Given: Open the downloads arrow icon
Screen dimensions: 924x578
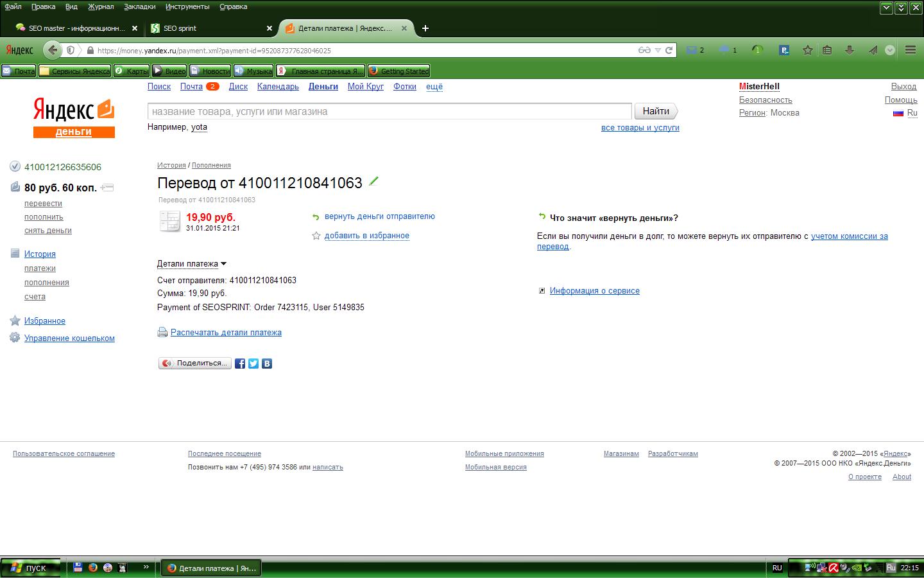Looking at the screenshot, I should [850, 50].
